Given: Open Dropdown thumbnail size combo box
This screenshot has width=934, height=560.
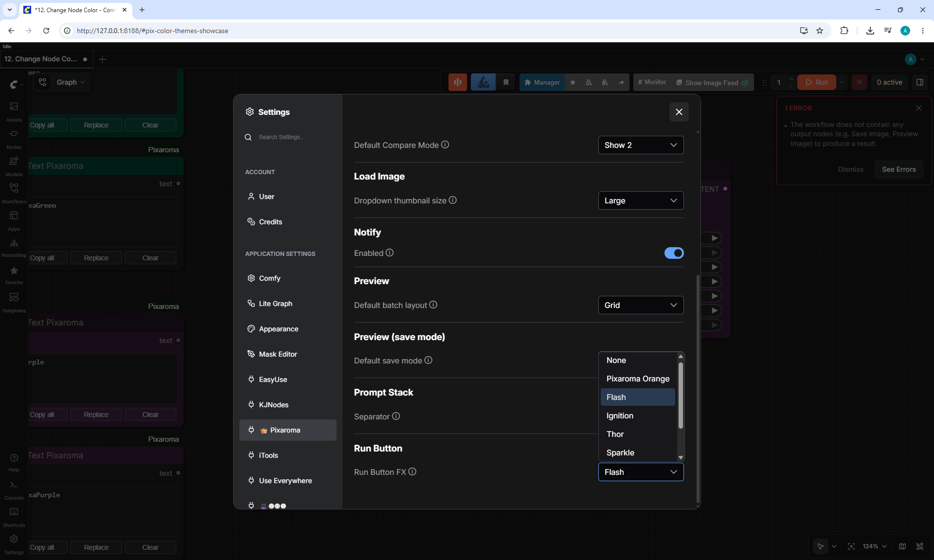Looking at the screenshot, I should coord(641,200).
